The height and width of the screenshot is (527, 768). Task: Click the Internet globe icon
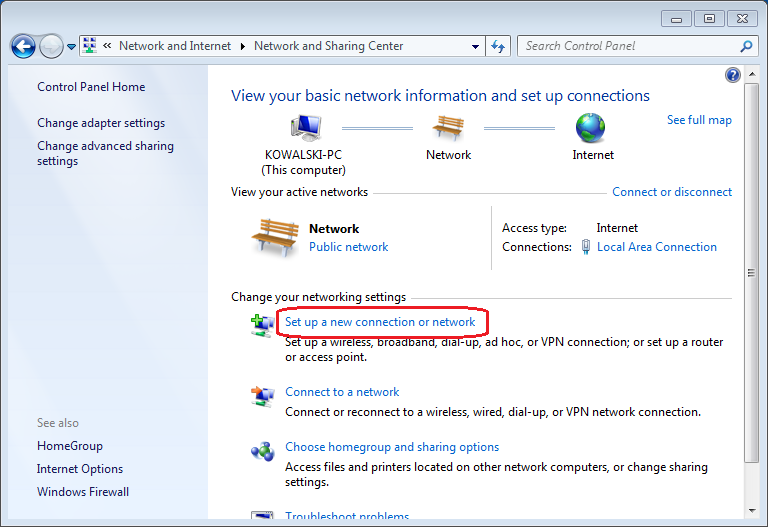(x=590, y=128)
